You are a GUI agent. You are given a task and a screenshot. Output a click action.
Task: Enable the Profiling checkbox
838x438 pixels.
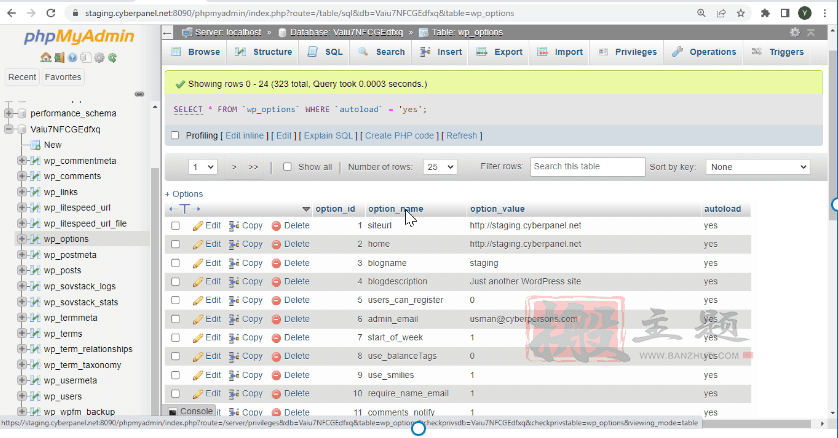[175, 135]
